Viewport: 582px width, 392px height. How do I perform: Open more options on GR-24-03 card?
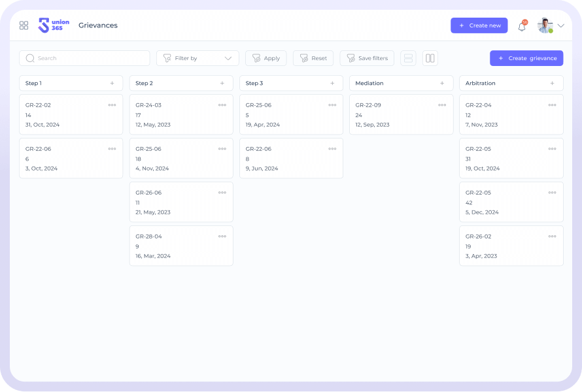[222, 105]
